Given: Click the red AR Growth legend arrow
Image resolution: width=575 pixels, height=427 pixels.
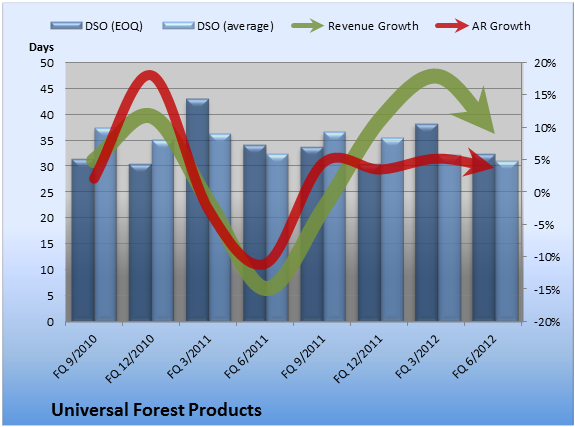Looking at the screenshot, I should 452,26.
